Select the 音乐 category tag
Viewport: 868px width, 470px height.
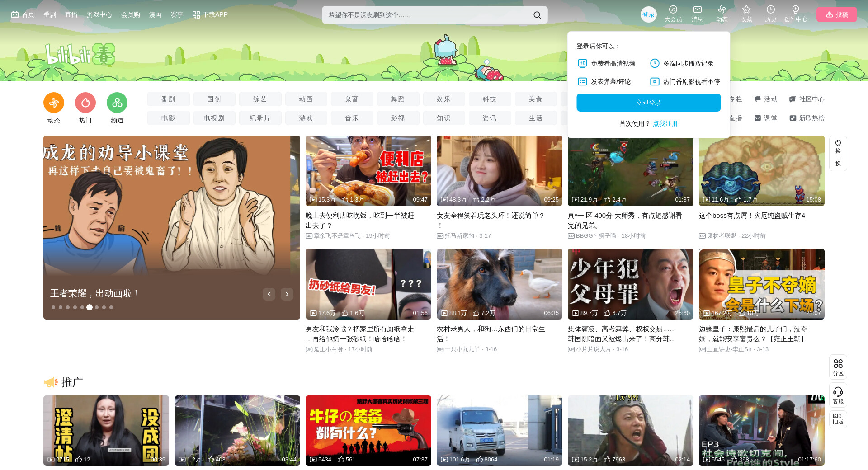352,118
